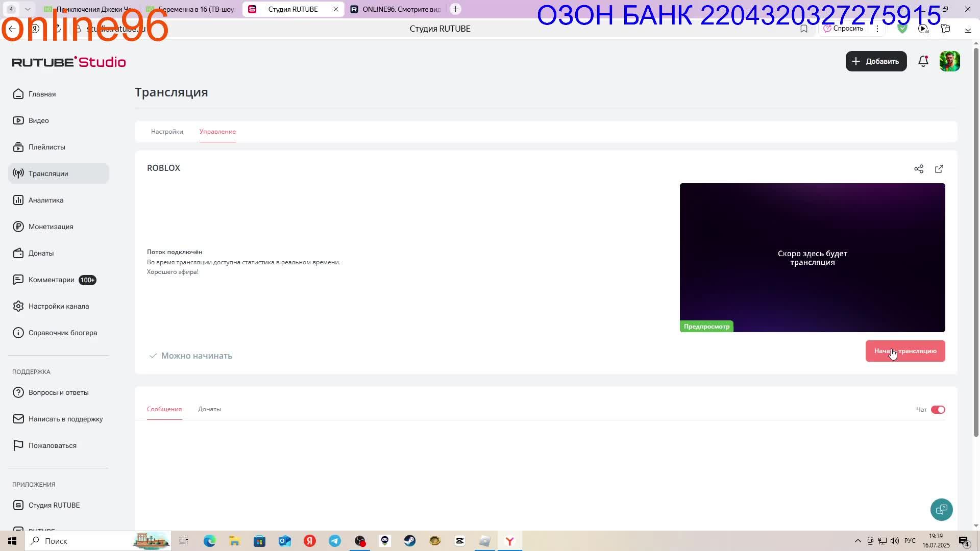The width and height of the screenshot is (980, 551).
Task: Open Донаты in the sidebar
Action: coord(41,253)
